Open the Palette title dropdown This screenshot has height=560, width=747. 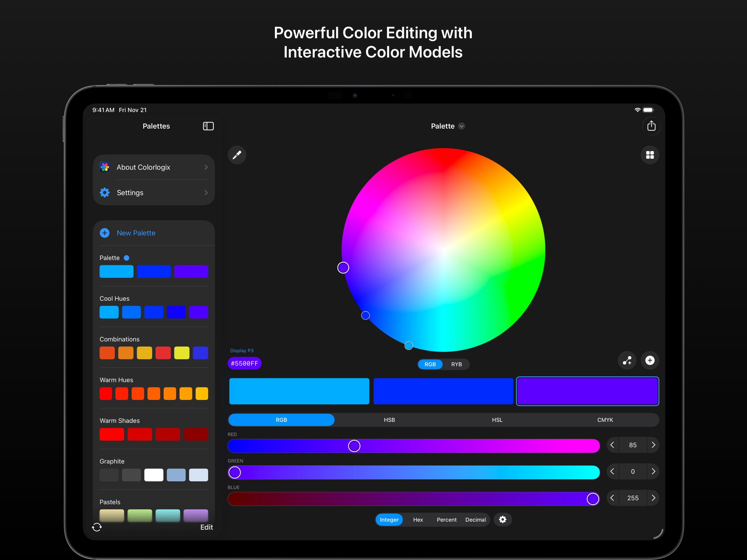tap(448, 126)
